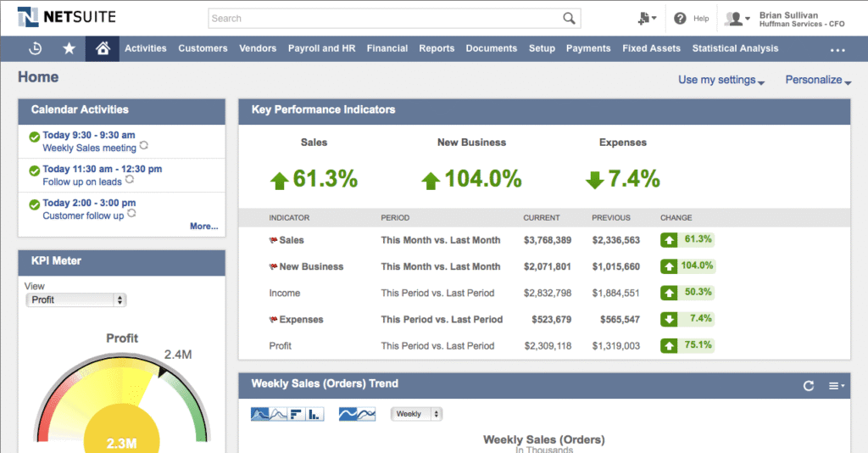The image size is (868, 453).
Task: Open the create new record icon menu
Action: (x=646, y=19)
